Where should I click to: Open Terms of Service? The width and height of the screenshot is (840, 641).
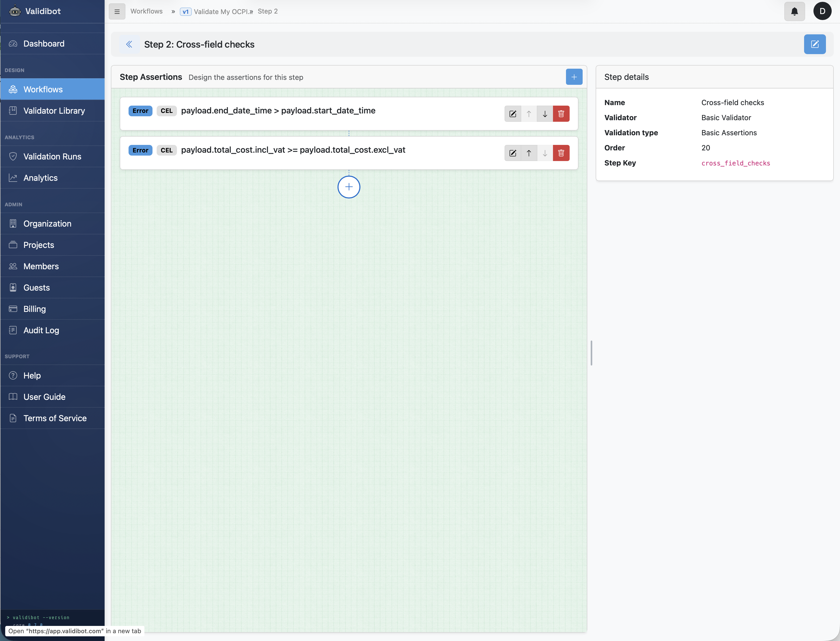pyautogui.click(x=52, y=418)
